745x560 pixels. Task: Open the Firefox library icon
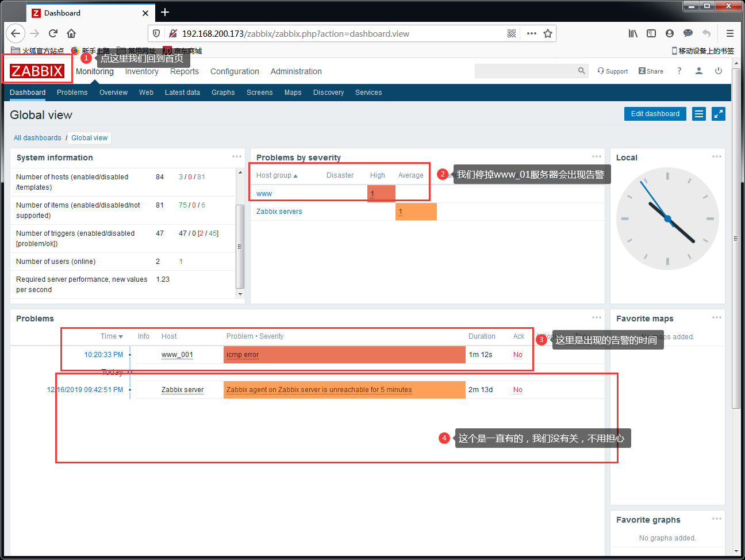[633, 33]
